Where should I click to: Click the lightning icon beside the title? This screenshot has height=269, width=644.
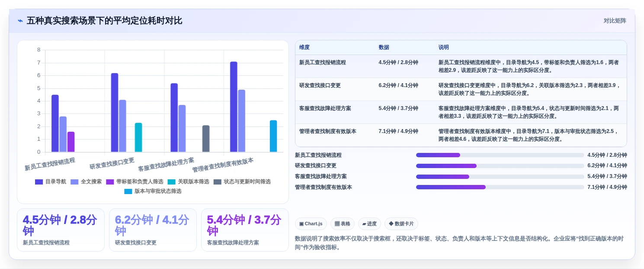(x=20, y=21)
